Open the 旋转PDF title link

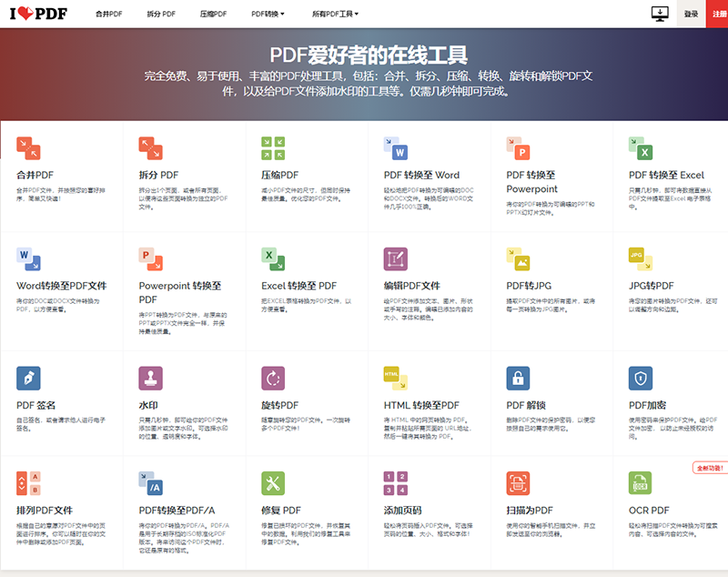click(280, 405)
